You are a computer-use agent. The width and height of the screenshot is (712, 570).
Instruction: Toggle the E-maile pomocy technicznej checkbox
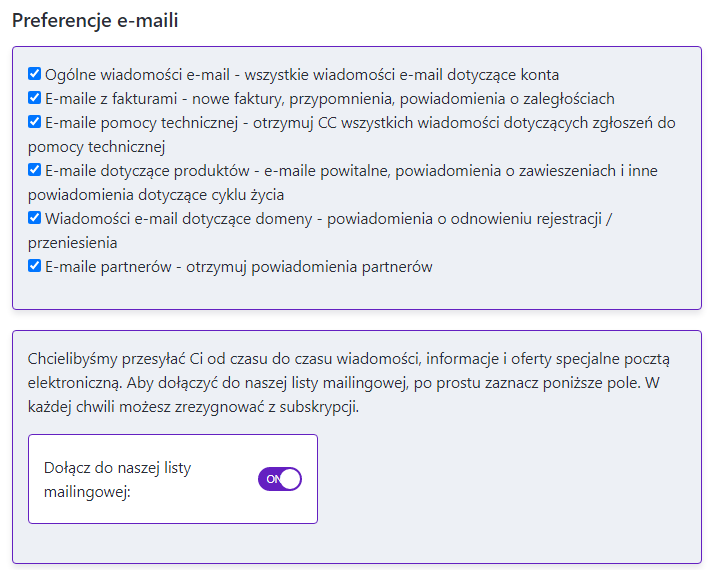35,122
